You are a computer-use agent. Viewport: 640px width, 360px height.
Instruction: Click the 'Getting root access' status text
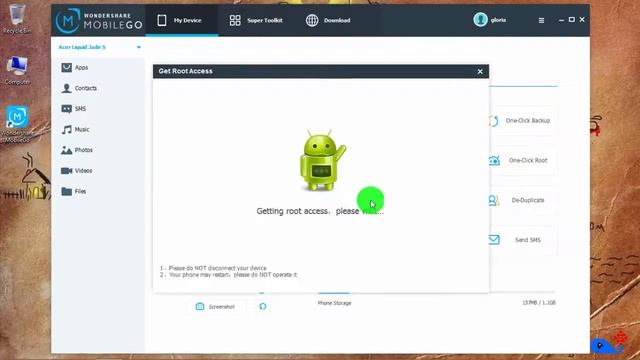(x=320, y=211)
